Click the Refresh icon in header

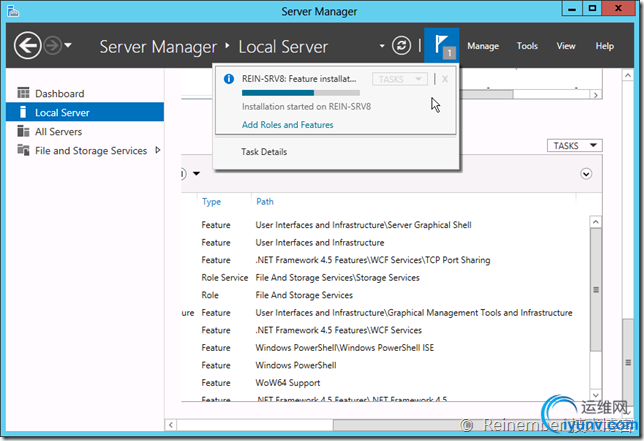(x=401, y=45)
